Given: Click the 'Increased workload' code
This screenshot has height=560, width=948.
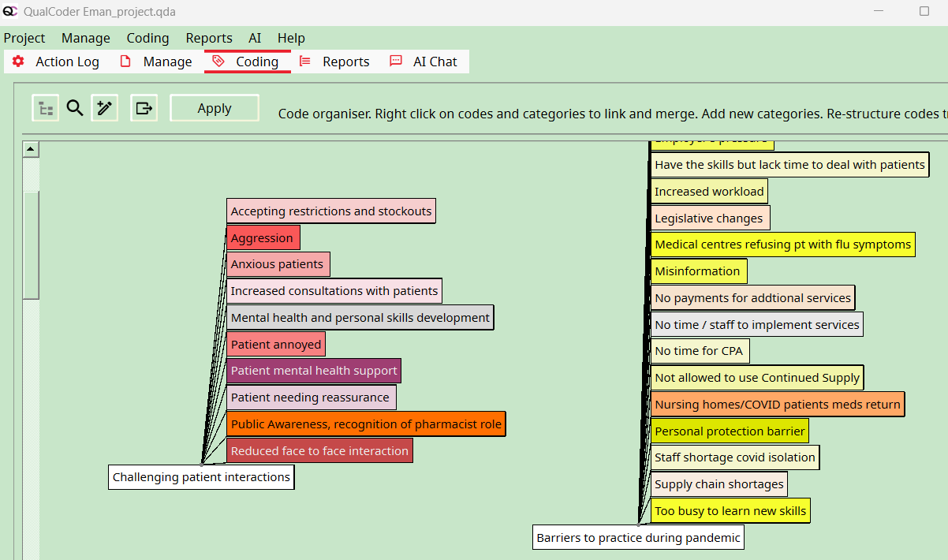Looking at the screenshot, I should click(709, 192).
